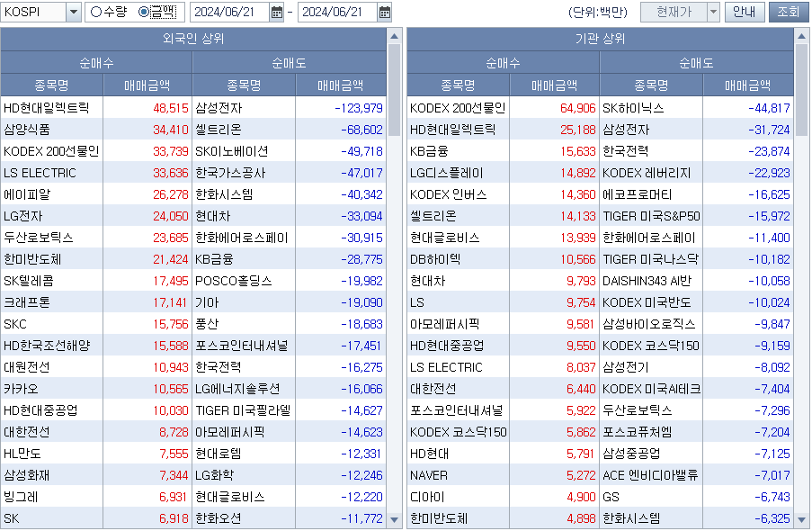Click 순매수 header under 외국인 상위
The image size is (812, 531).
pos(96,63)
